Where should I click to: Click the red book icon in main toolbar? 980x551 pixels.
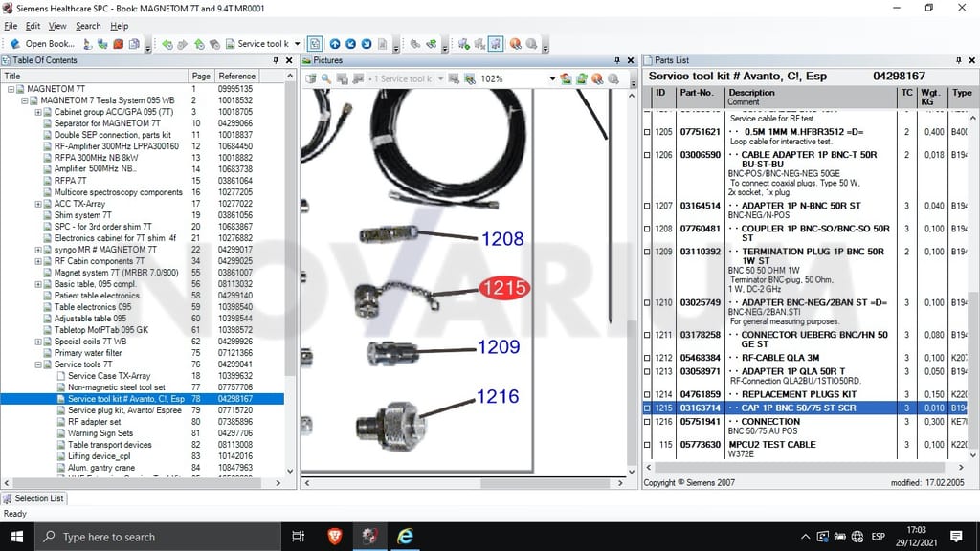[x=118, y=44]
